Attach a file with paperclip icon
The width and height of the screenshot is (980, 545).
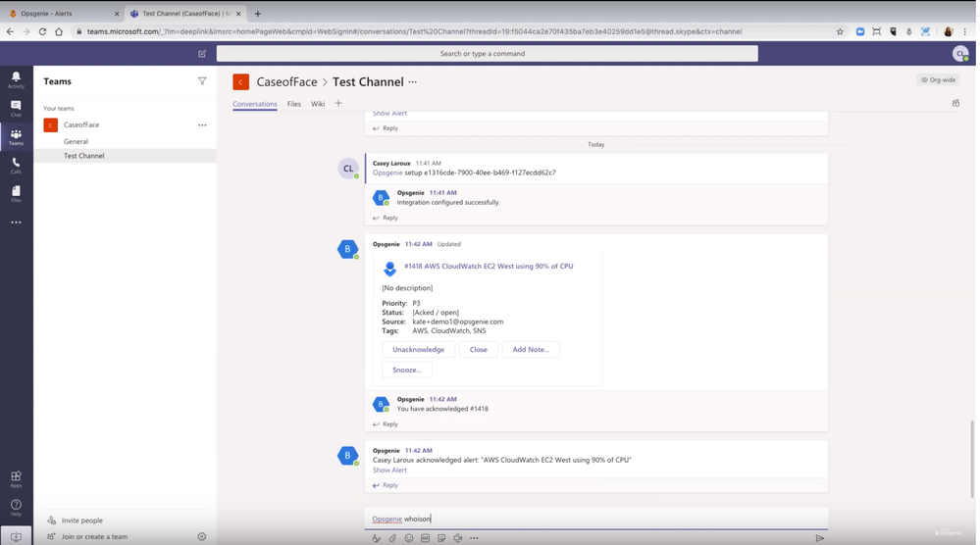392,538
